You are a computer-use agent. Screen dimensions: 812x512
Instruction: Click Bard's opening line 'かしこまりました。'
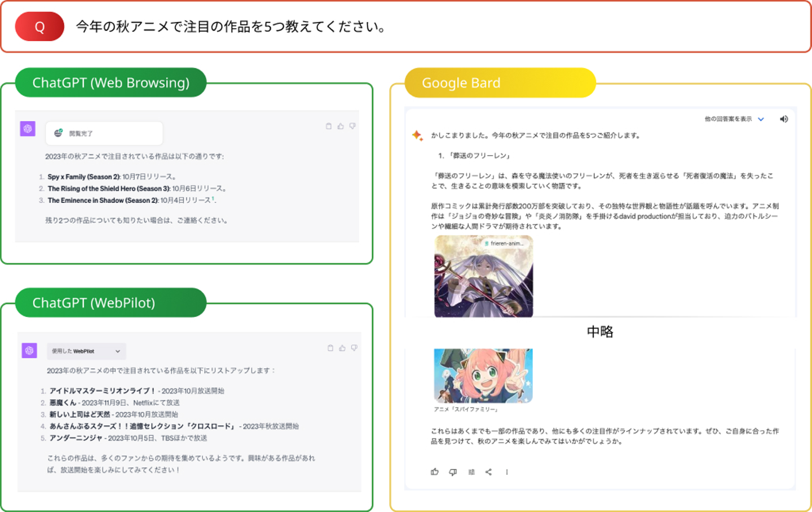point(461,135)
